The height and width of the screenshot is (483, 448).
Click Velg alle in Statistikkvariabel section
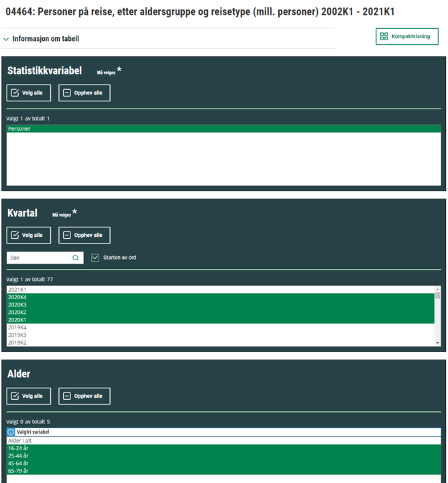pos(29,93)
